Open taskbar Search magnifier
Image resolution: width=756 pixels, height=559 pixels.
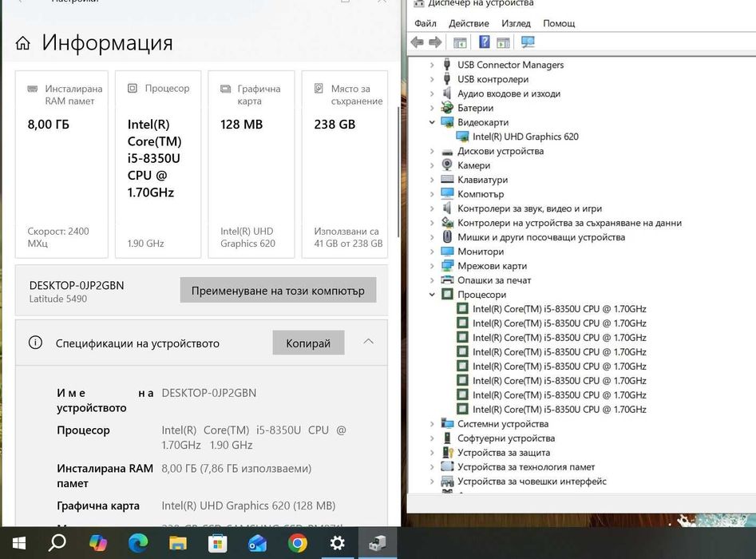pyautogui.click(x=57, y=543)
